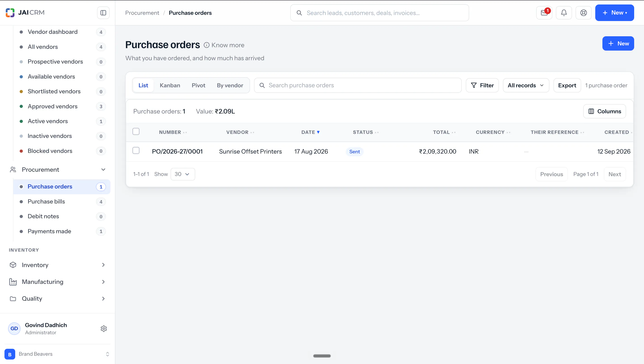Open Debit notes in sidebar
The width and height of the screenshot is (644, 364).
click(62, 216)
